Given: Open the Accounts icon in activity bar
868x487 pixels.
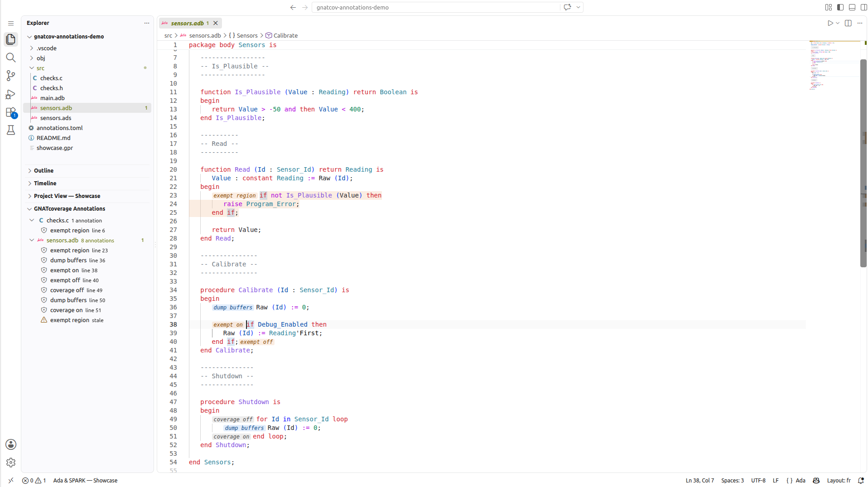Looking at the screenshot, I should click(11, 444).
